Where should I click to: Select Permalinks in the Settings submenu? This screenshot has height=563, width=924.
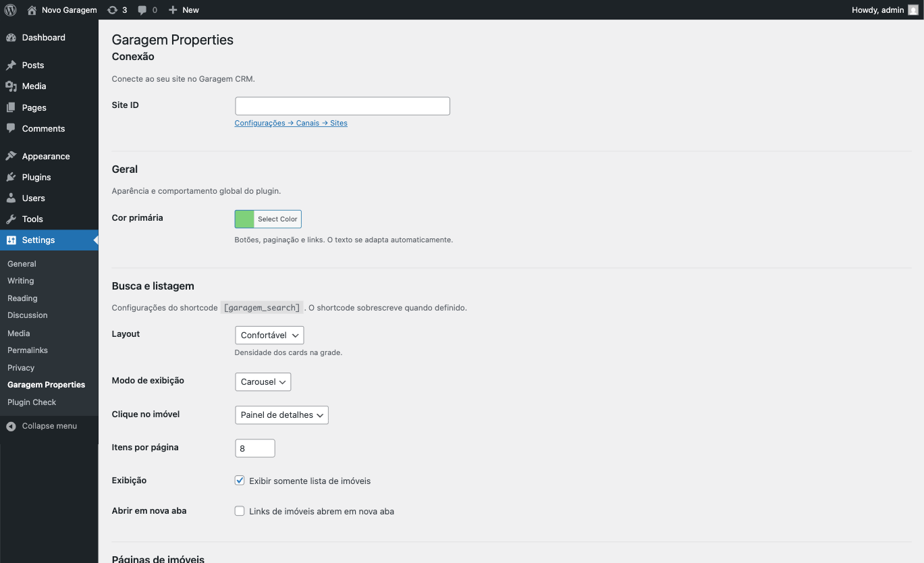click(27, 350)
